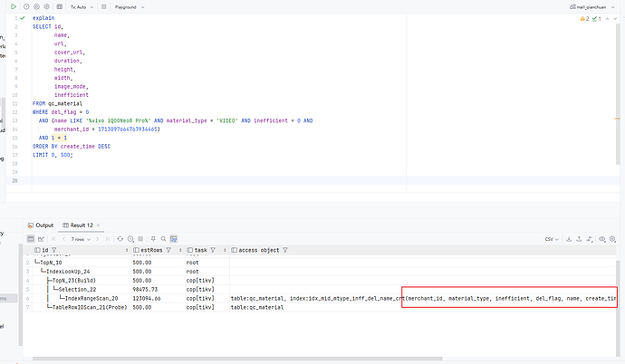Go to previous highlighted problem arrow
This screenshot has height=364, width=625.
[x=607, y=19]
